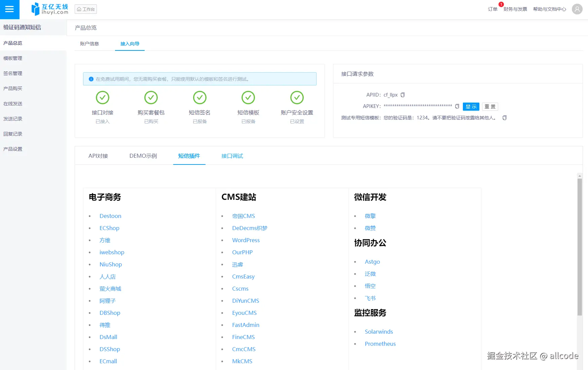Image resolution: width=588 pixels, height=370 pixels.
Task: Click the plugin list vertical scrollbar
Action: tap(580, 247)
